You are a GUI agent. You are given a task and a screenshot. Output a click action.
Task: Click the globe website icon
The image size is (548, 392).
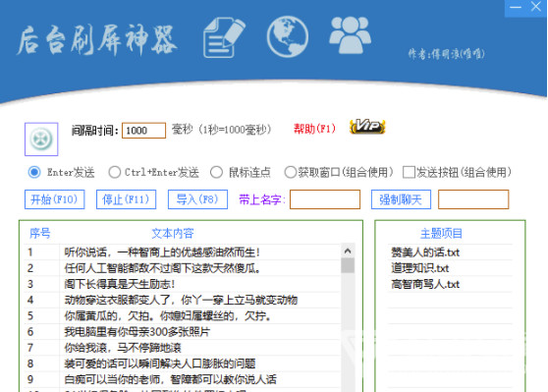coord(288,36)
